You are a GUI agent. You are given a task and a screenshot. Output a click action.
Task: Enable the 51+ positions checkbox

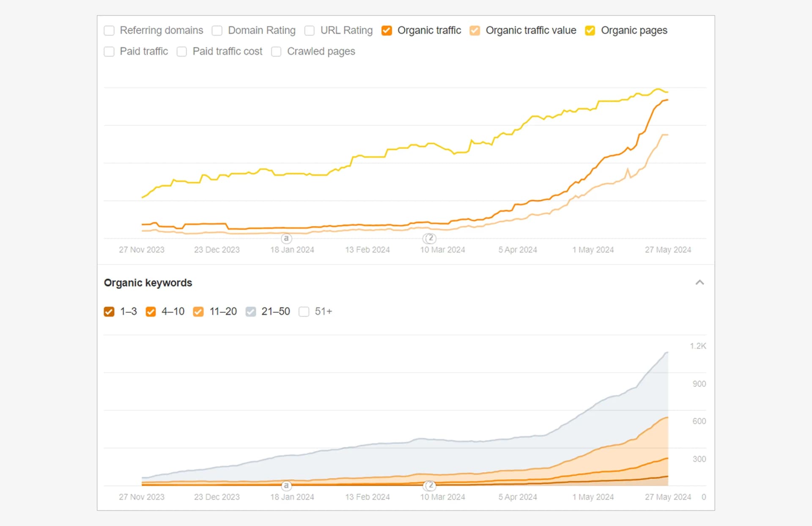coord(304,312)
